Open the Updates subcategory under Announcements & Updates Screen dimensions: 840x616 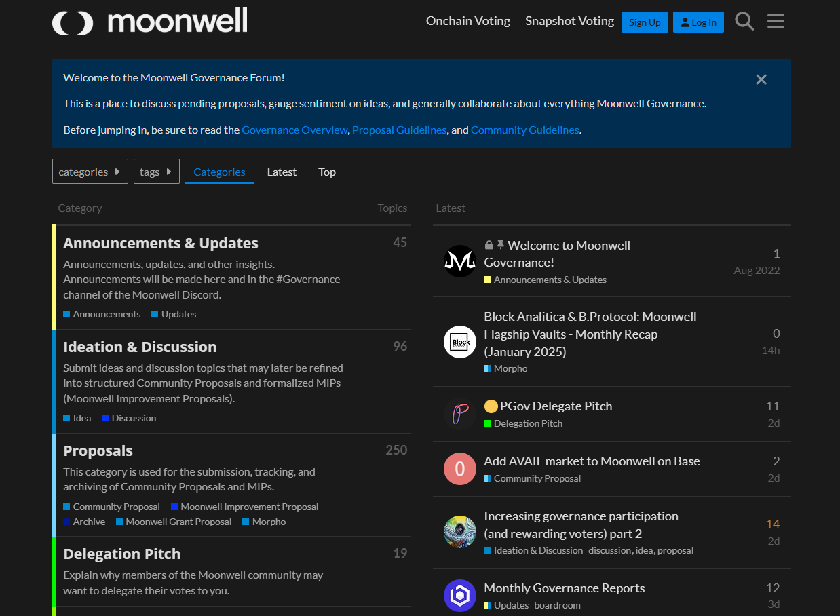pyautogui.click(x=174, y=314)
